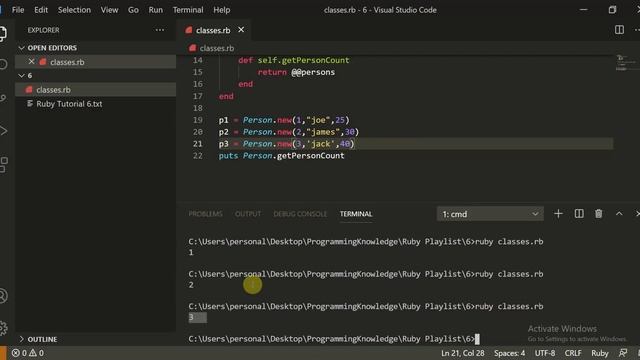Open the Go menu
This screenshot has width=640, height=360.
tap(133, 10)
